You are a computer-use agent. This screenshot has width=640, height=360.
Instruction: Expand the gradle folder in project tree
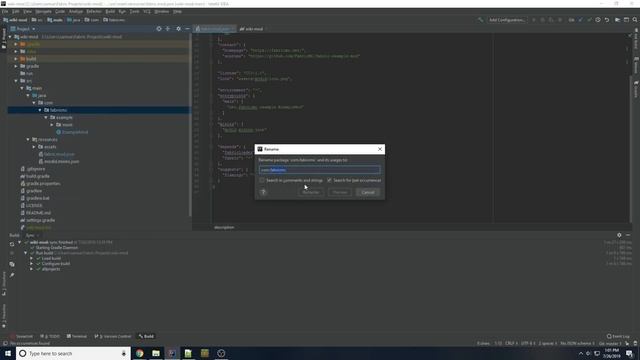tap(16, 66)
